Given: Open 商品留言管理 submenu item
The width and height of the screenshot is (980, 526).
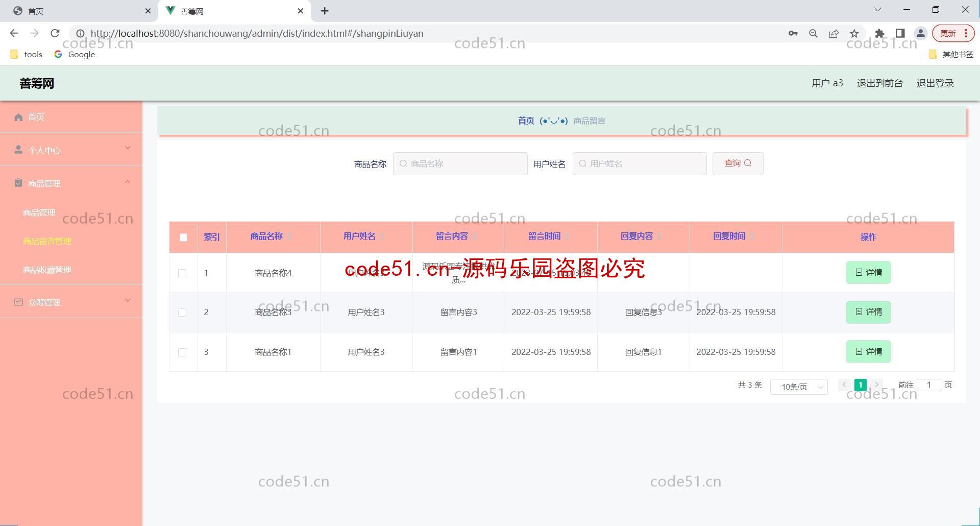Looking at the screenshot, I should coord(47,241).
